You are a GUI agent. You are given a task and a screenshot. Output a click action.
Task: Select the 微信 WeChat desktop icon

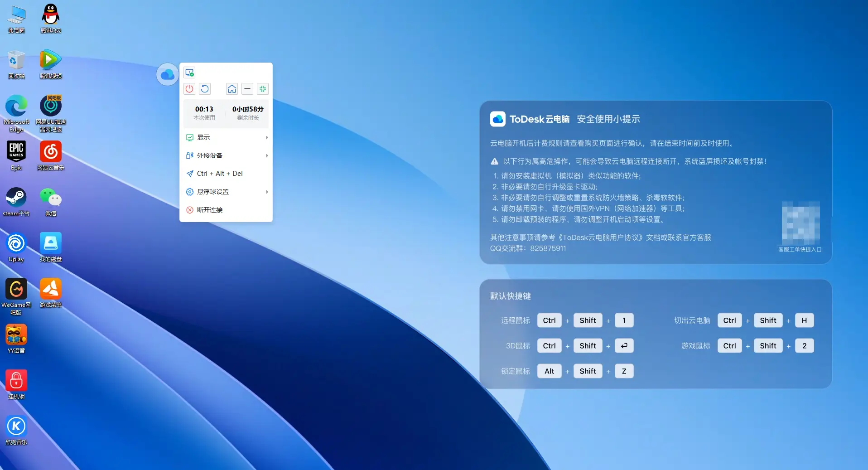pos(51,202)
